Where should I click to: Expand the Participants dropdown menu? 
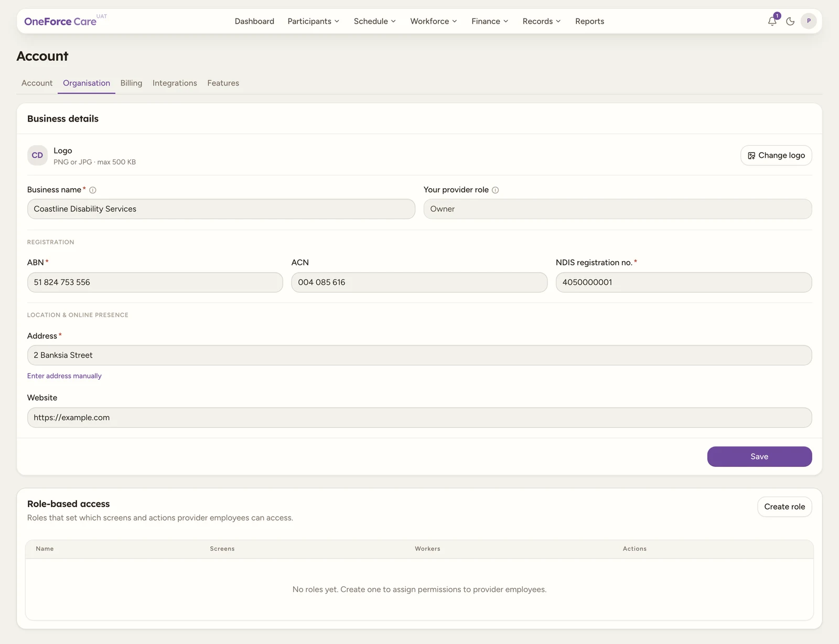[x=314, y=21]
